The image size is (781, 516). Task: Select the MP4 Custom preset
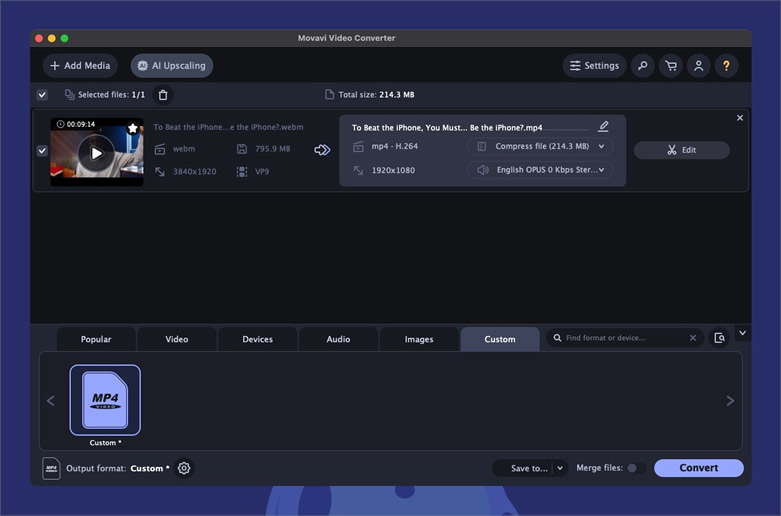point(105,400)
